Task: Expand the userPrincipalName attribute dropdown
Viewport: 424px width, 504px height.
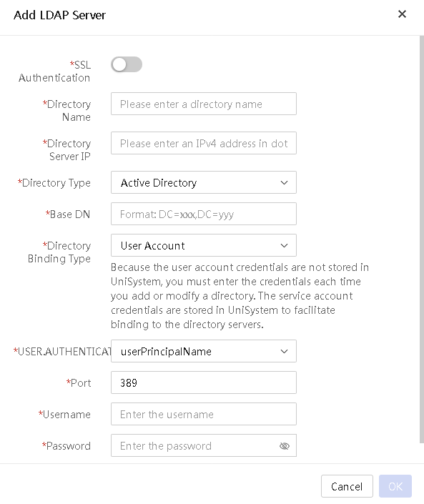Action: coord(204,351)
